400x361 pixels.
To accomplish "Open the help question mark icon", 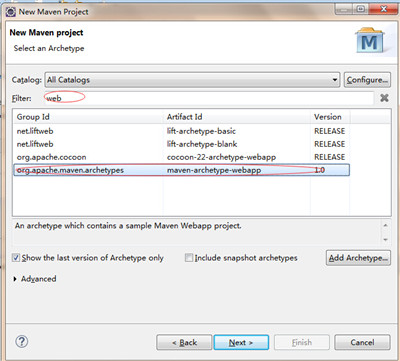I will [x=22, y=341].
